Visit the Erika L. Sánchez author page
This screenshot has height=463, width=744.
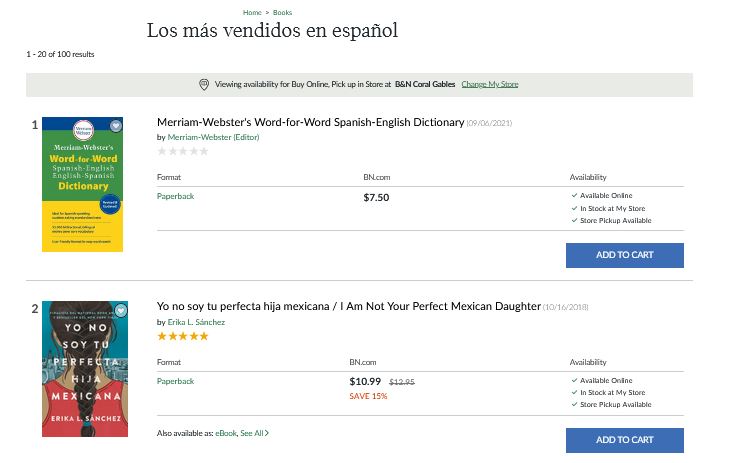coord(196,322)
